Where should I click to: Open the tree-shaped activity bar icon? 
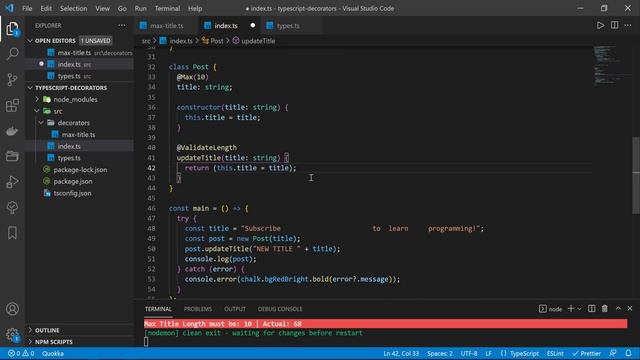coord(12,207)
